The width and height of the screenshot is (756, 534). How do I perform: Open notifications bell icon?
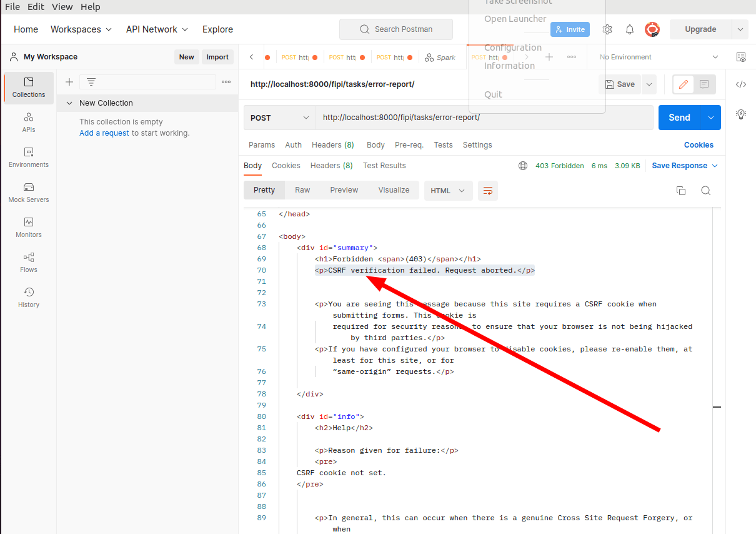point(630,29)
